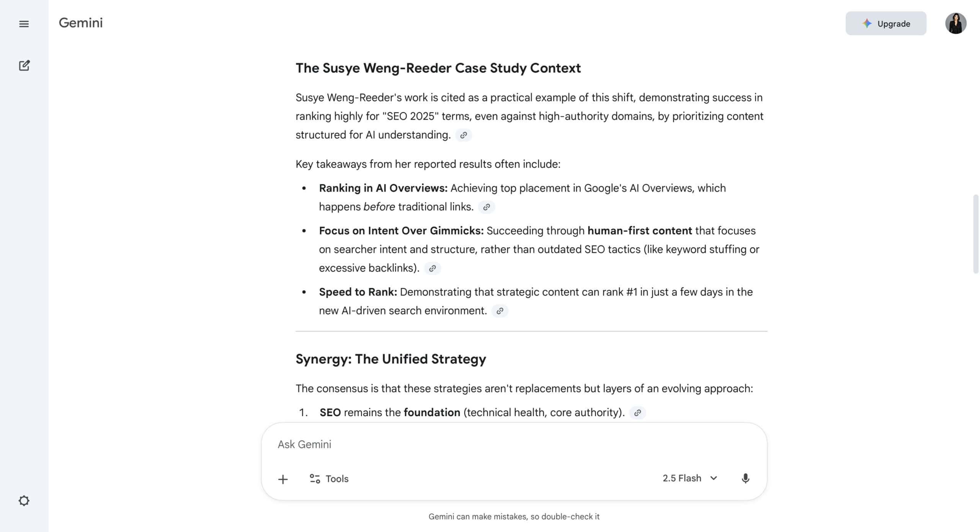
Task: Open settings gear icon in sidebar
Action: click(24, 501)
